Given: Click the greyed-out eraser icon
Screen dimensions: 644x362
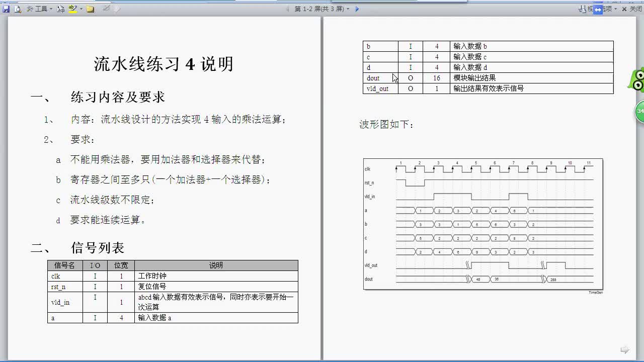Looking at the screenshot, I should click(x=117, y=9).
